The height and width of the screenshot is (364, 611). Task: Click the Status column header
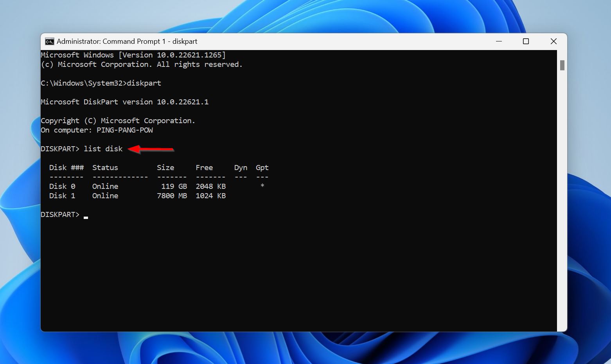click(105, 168)
